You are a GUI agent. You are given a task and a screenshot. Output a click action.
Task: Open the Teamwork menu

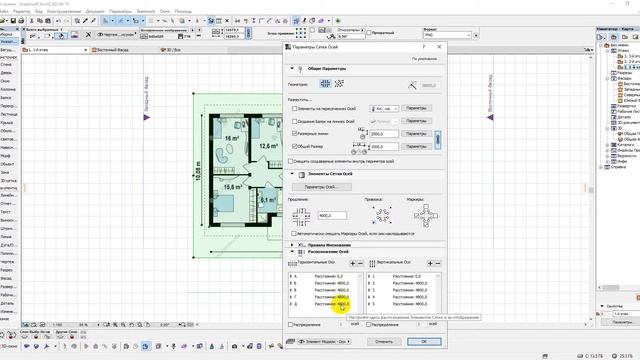(x=145, y=11)
